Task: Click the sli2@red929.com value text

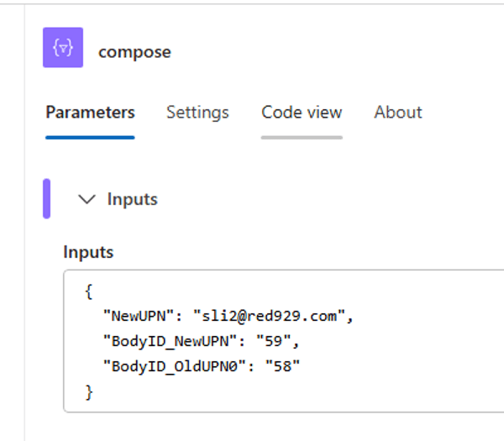Action: tap(270, 316)
